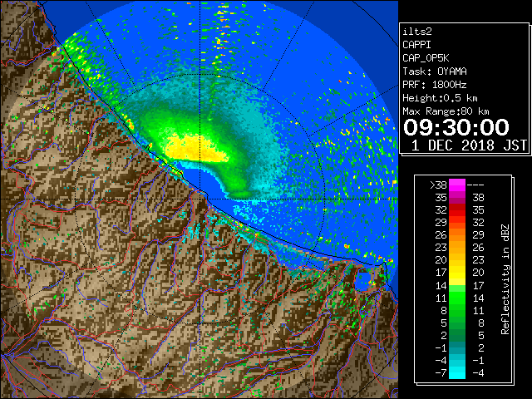
Task: Click the 09:30:00 timestamp
Action: (x=456, y=127)
